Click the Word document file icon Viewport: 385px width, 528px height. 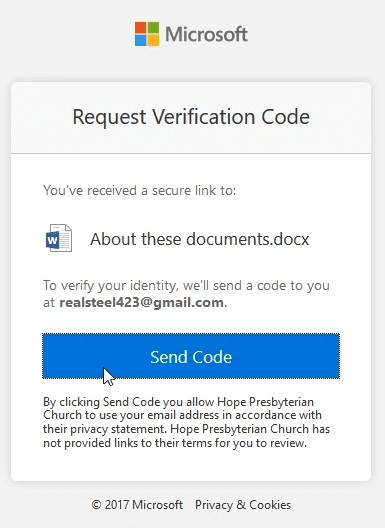pyautogui.click(x=59, y=238)
